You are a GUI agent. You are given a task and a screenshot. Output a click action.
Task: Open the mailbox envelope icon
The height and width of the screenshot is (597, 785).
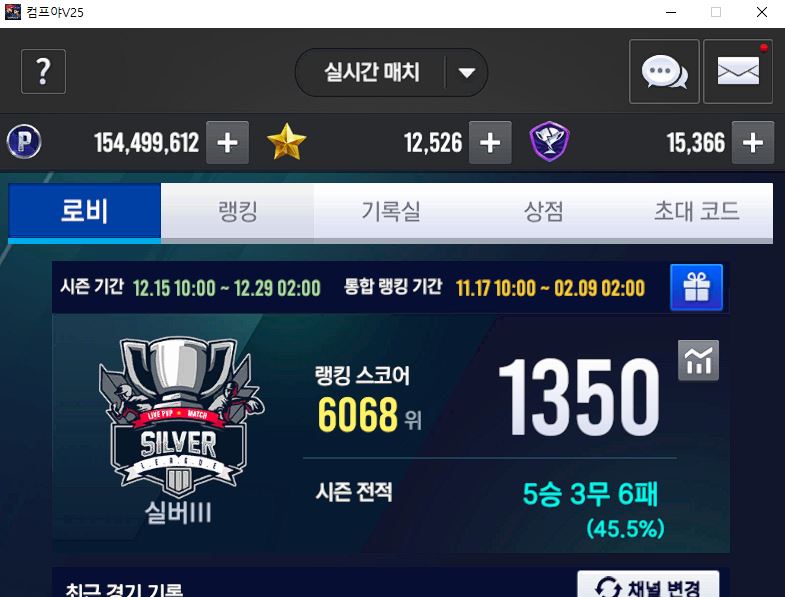click(738, 72)
